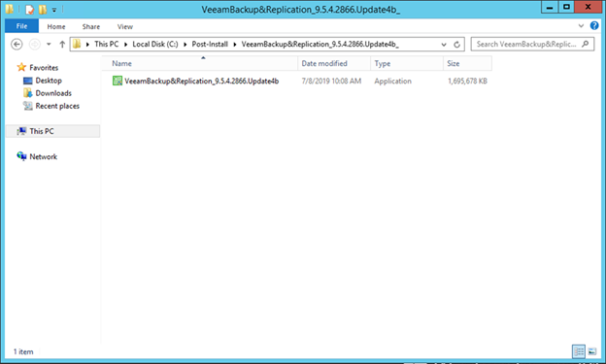The width and height of the screenshot is (606, 364).
Task: Open the recent locations dropdown arrow
Action: (x=49, y=45)
